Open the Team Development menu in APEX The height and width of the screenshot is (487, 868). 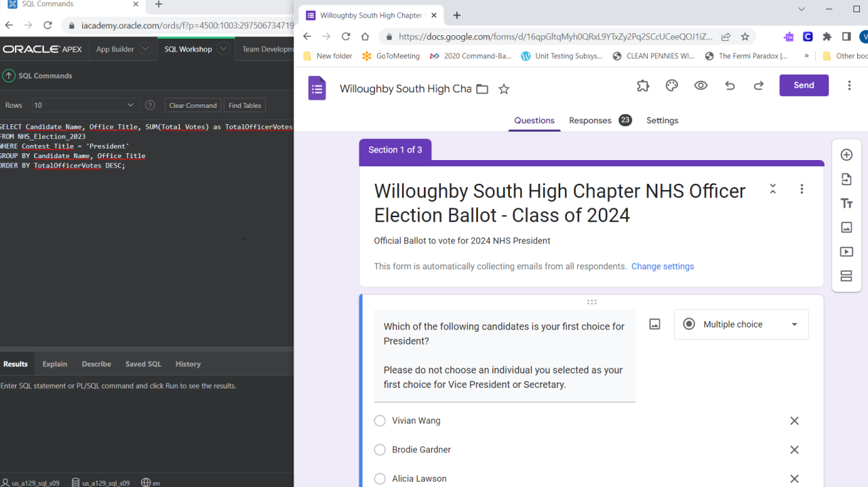tap(268, 49)
